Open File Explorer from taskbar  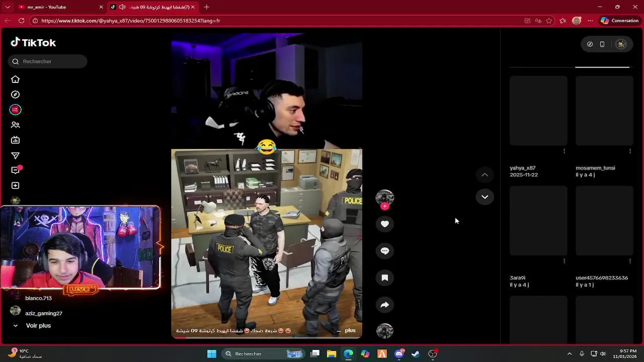(x=332, y=354)
